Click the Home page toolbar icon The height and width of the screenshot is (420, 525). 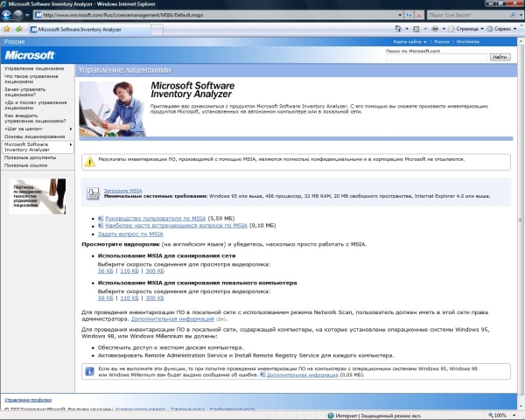click(x=398, y=29)
